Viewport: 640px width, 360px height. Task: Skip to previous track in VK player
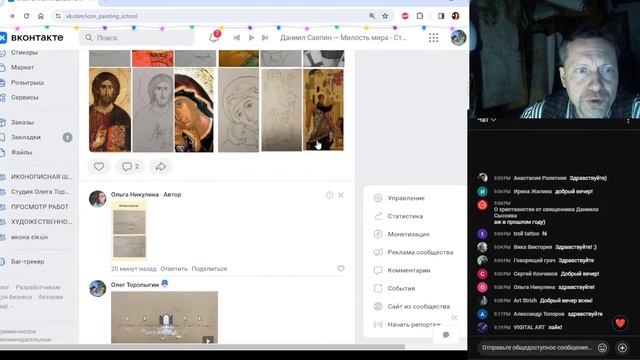point(236,38)
